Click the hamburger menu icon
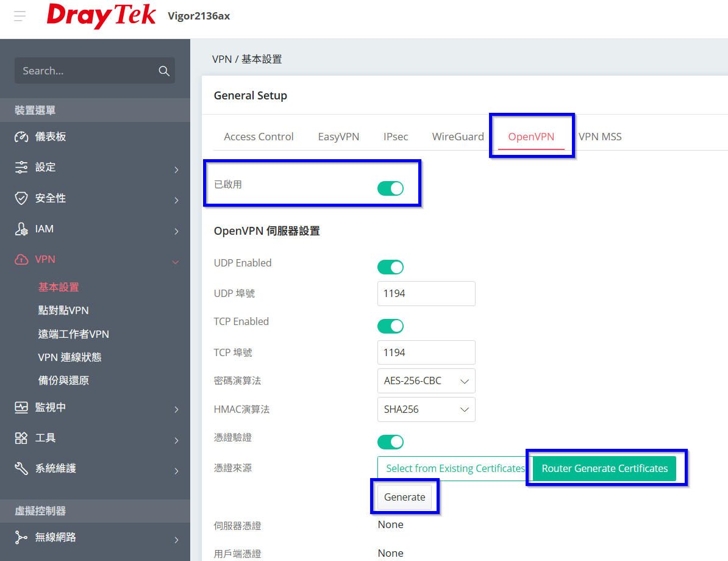 click(x=20, y=16)
